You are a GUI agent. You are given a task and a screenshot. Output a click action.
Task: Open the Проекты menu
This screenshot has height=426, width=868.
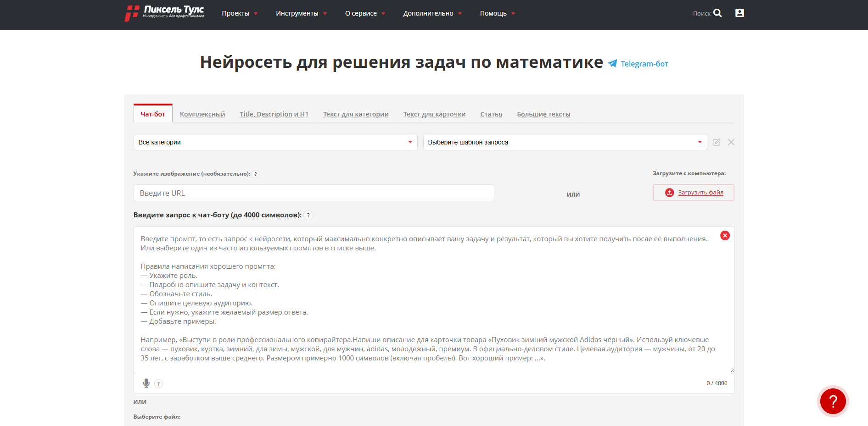click(240, 13)
